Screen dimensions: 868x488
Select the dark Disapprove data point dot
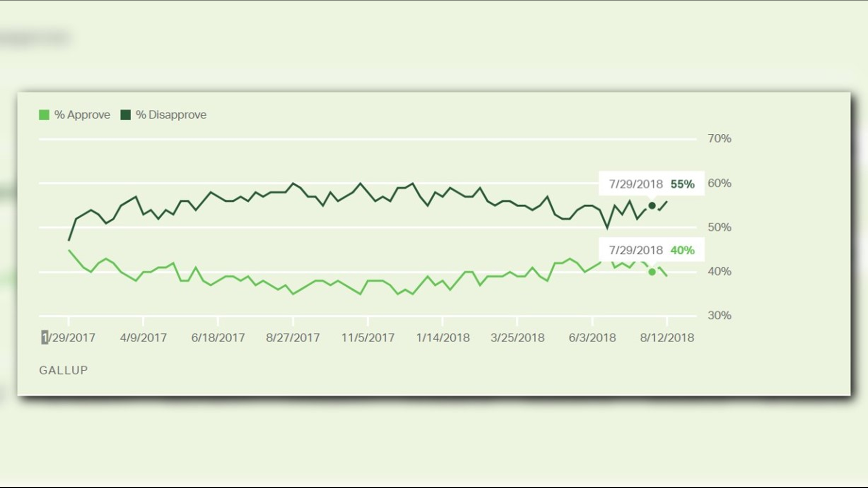click(652, 206)
